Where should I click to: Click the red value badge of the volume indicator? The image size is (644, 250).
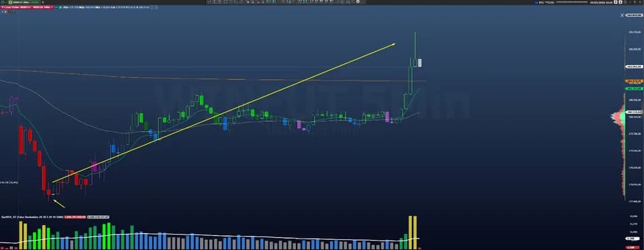(x=74, y=216)
